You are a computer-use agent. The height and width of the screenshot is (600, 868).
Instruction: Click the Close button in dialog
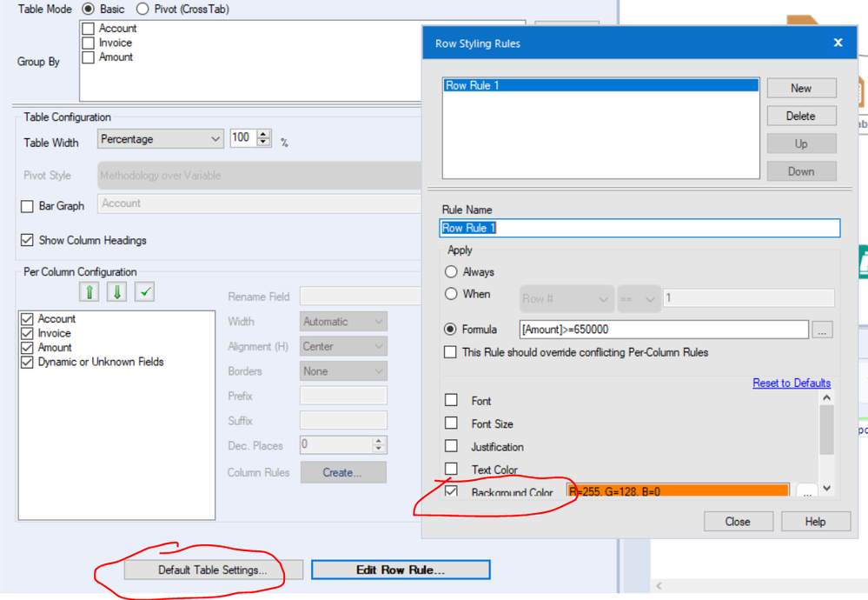click(x=738, y=522)
